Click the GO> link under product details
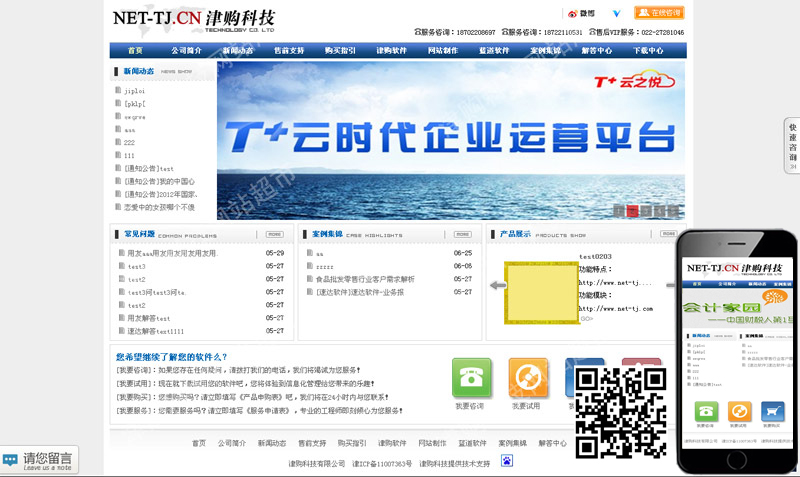Image resolution: width=800 pixels, height=477 pixels. pyautogui.click(x=587, y=319)
